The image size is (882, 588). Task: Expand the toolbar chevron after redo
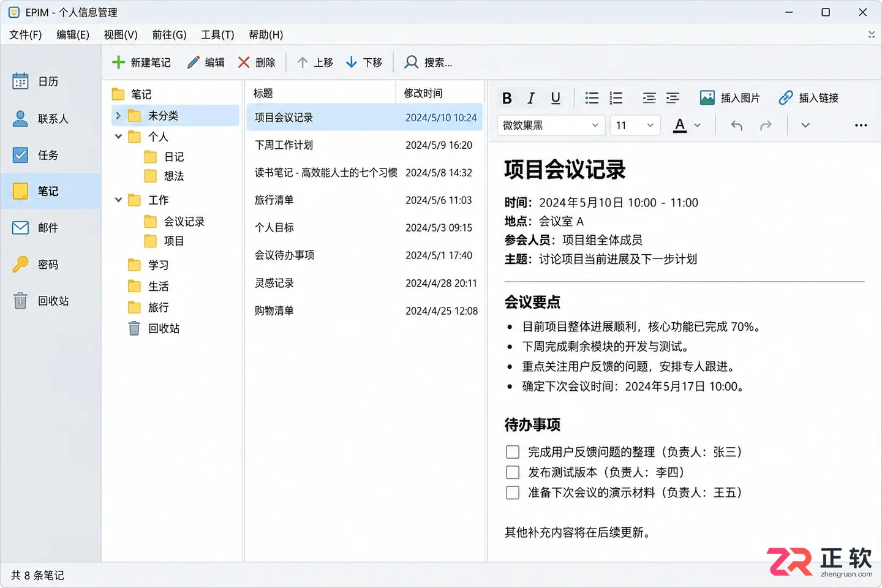(805, 125)
